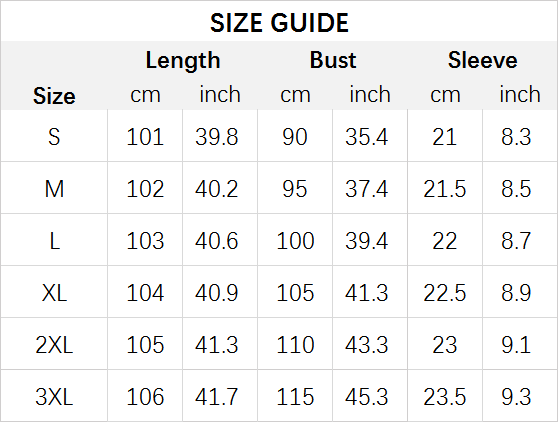Select the 3XL size row label
This screenshot has height=422, width=558.
tap(54, 397)
